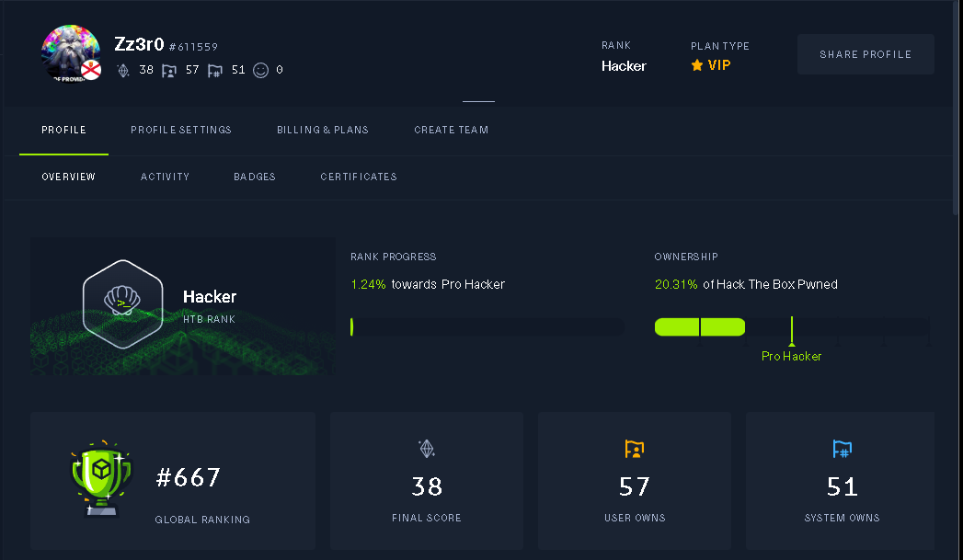Screen dimensions: 963x560
Task: Click the user owns flag icon in header
Action: point(169,71)
